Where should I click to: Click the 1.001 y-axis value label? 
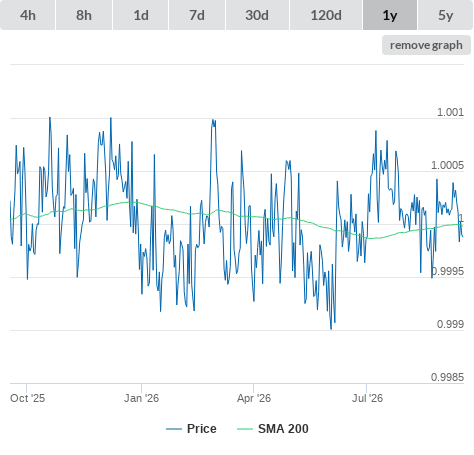point(450,112)
